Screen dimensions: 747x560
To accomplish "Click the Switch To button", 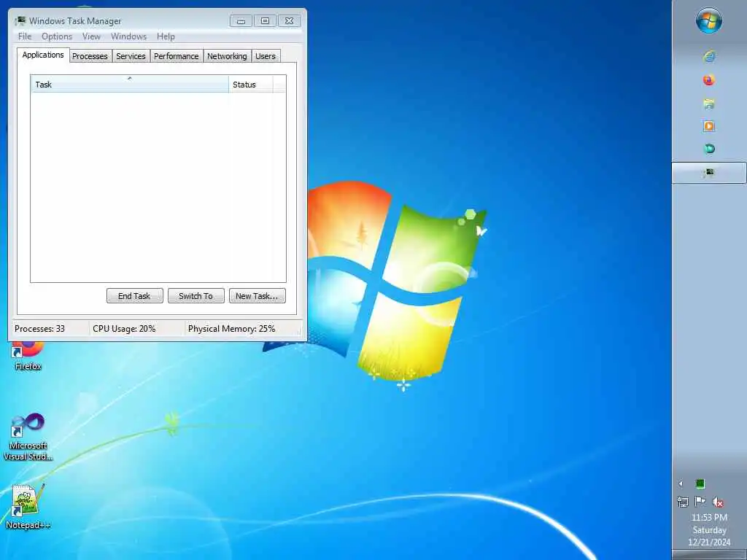I will [x=196, y=296].
